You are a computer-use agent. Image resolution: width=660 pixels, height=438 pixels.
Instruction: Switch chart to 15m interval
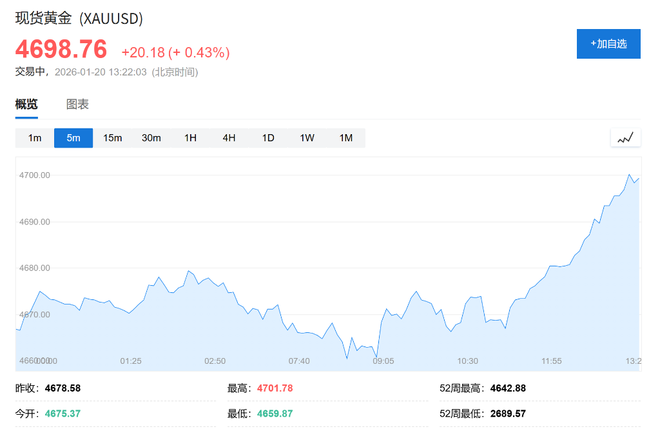[x=112, y=138]
